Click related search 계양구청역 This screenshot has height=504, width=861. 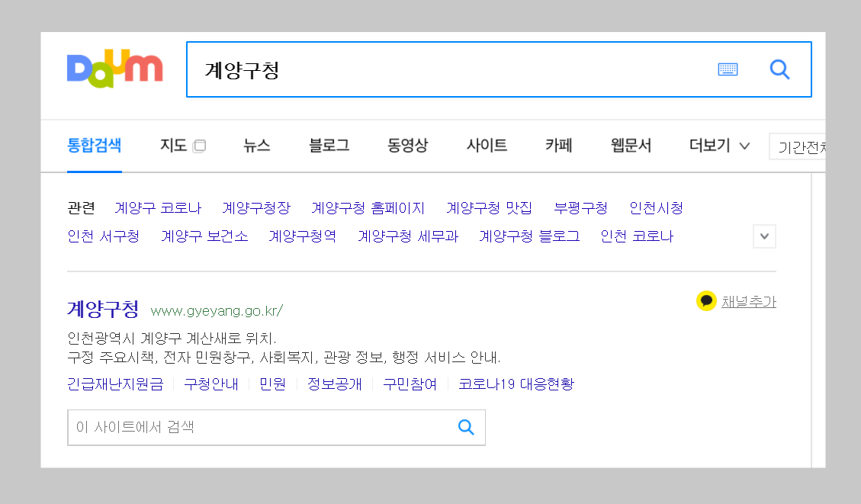[303, 236]
